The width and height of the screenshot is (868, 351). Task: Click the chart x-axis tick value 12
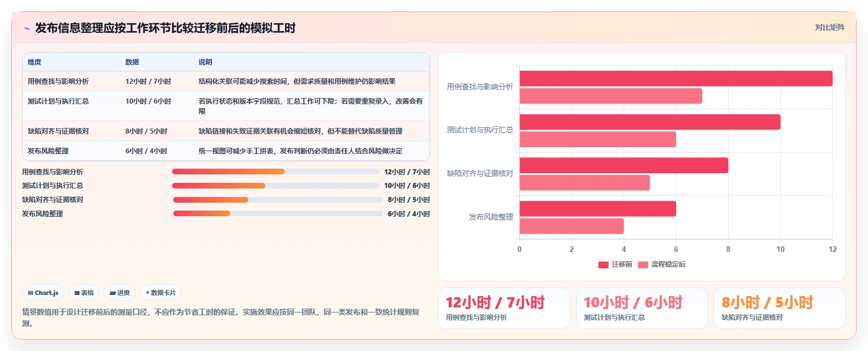coord(832,250)
